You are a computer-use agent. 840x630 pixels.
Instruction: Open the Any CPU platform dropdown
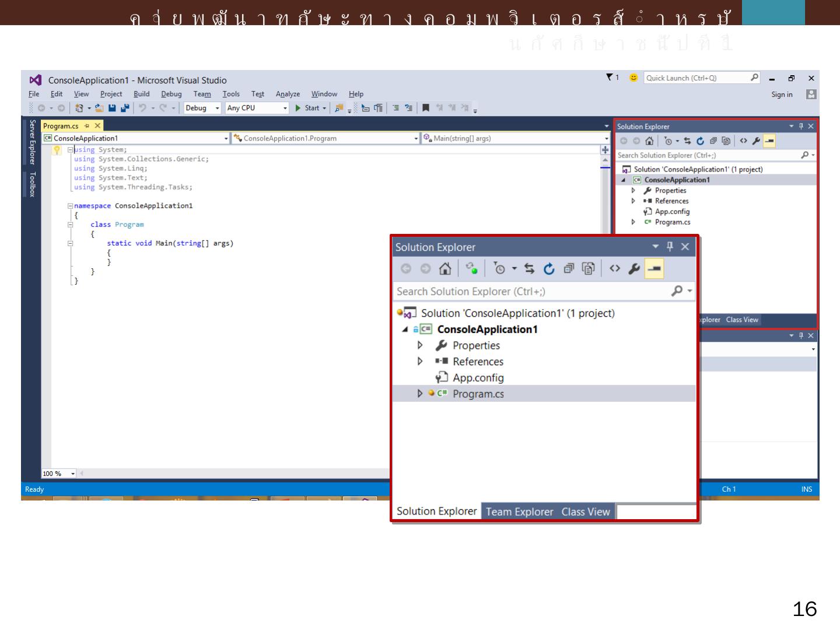[x=257, y=108]
